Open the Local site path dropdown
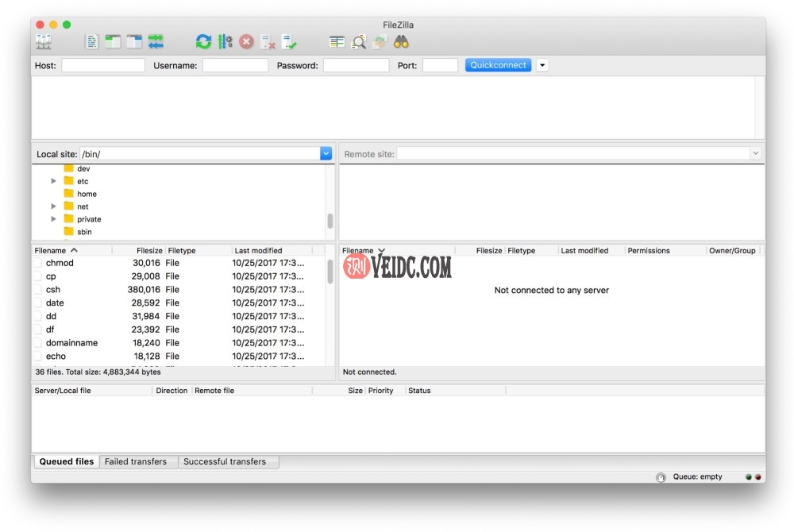794x532 pixels. coord(326,154)
